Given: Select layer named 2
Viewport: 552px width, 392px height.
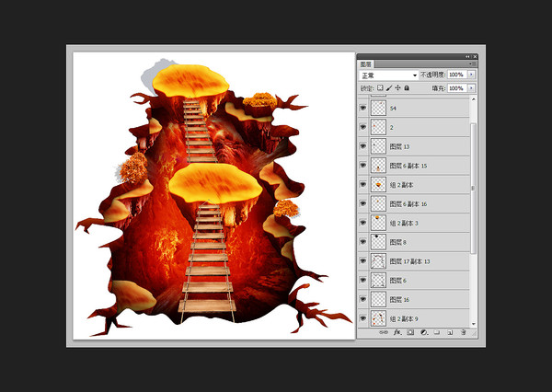Looking at the screenshot, I should tap(392, 127).
